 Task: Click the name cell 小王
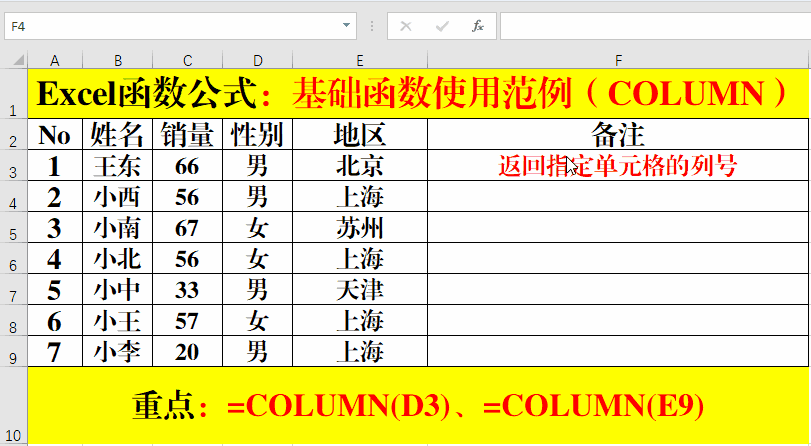click(x=117, y=321)
